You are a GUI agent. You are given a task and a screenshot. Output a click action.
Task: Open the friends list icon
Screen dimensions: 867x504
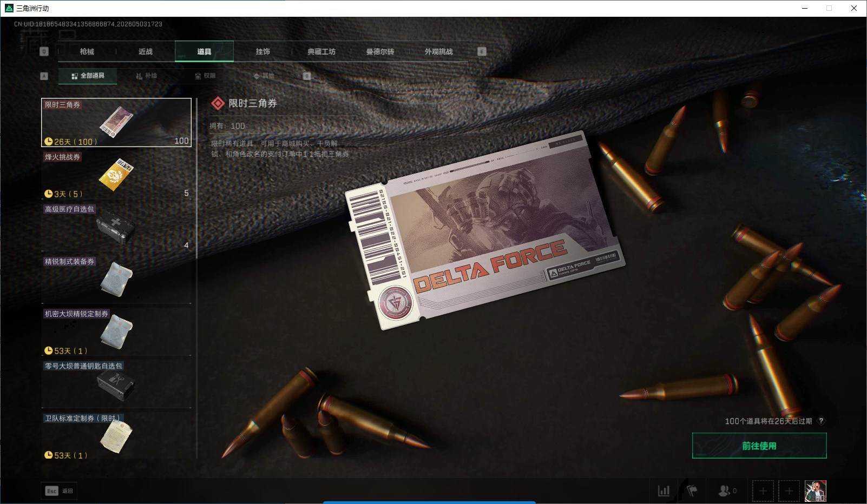pyautogui.click(x=727, y=491)
